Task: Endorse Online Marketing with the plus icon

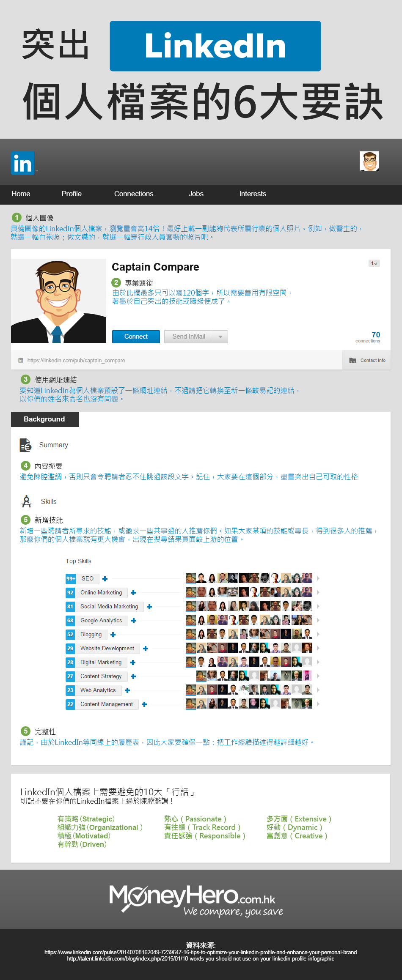Action: click(x=133, y=593)
